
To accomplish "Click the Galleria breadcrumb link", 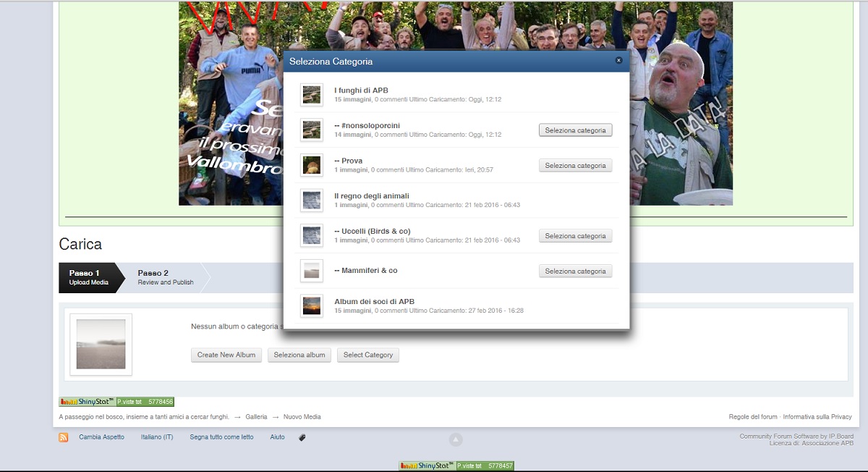I will [x=256, y=417].
